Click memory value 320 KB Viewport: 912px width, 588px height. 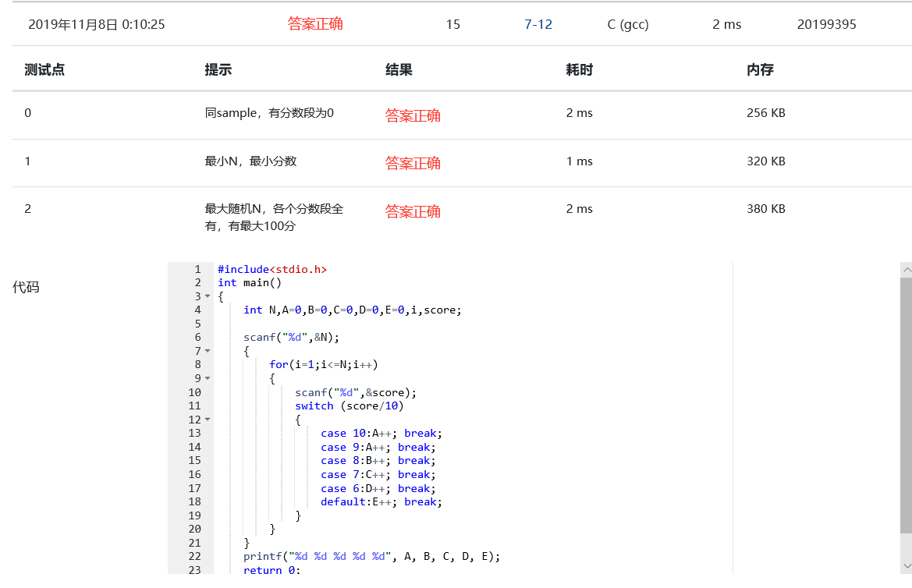pos(766,161)
